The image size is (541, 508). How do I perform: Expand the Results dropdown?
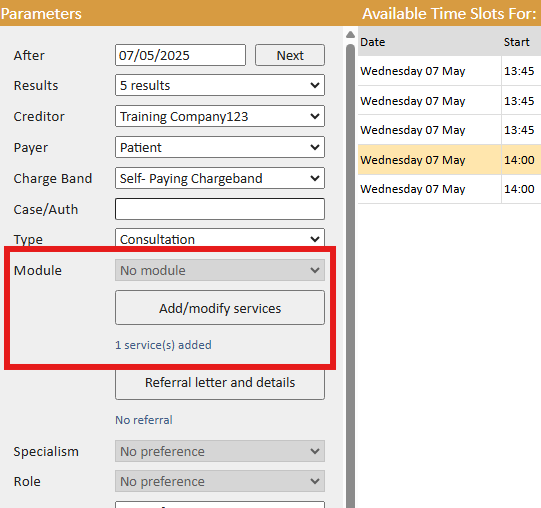click(220, 85)
